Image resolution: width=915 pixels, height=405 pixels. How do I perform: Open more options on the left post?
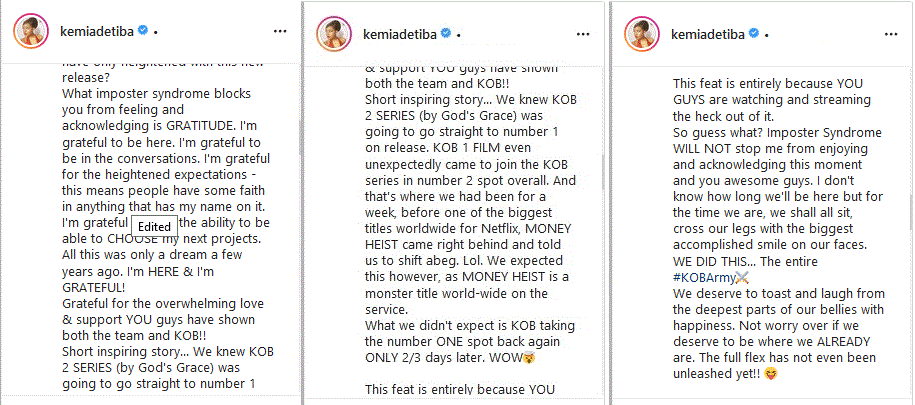[280, 31]
